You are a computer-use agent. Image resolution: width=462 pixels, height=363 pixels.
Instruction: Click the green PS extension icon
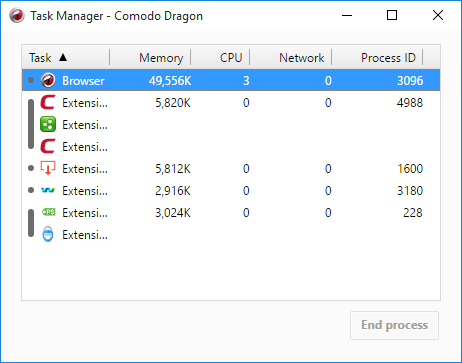[x=49, y=212]
